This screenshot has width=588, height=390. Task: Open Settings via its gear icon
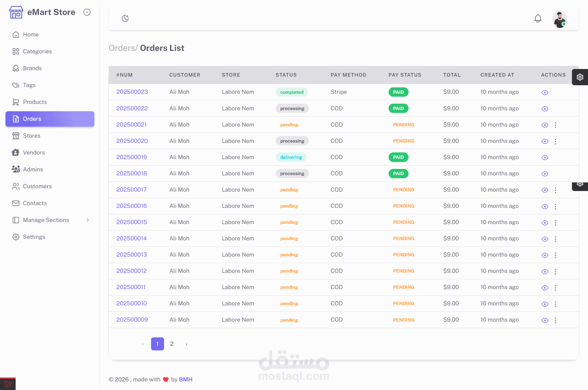coord(16,237)
